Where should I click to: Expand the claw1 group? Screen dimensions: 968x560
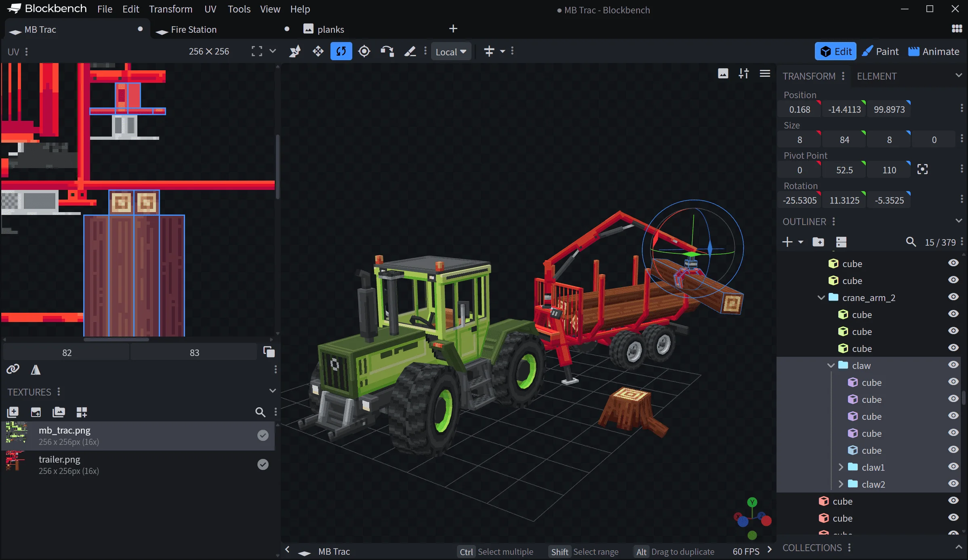(x=841, y=467)
